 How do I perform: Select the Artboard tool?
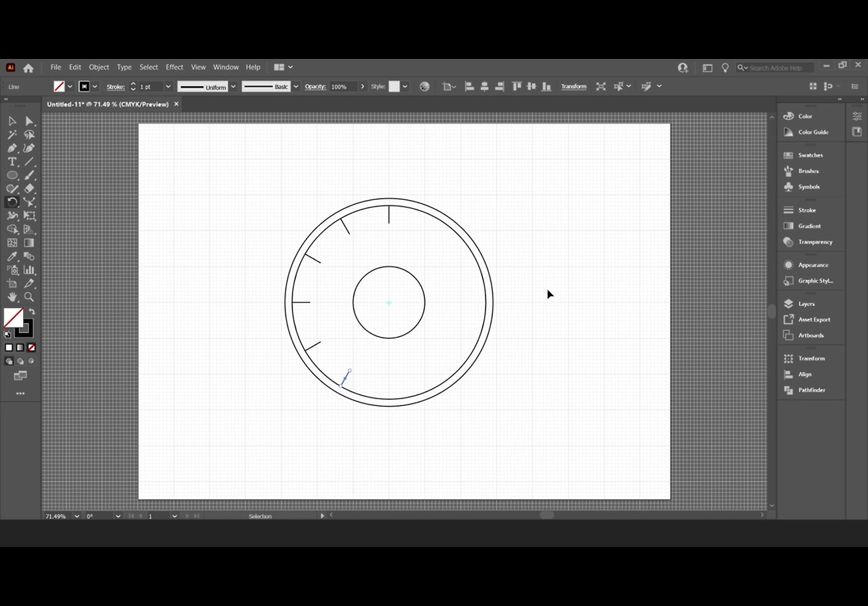(12, 283)
